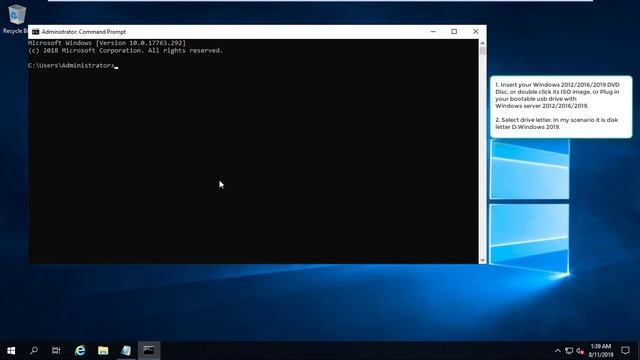The width and height of the screenshot is (640, 360).
Task: Open Task View on the taskbar
Action: 56,351
